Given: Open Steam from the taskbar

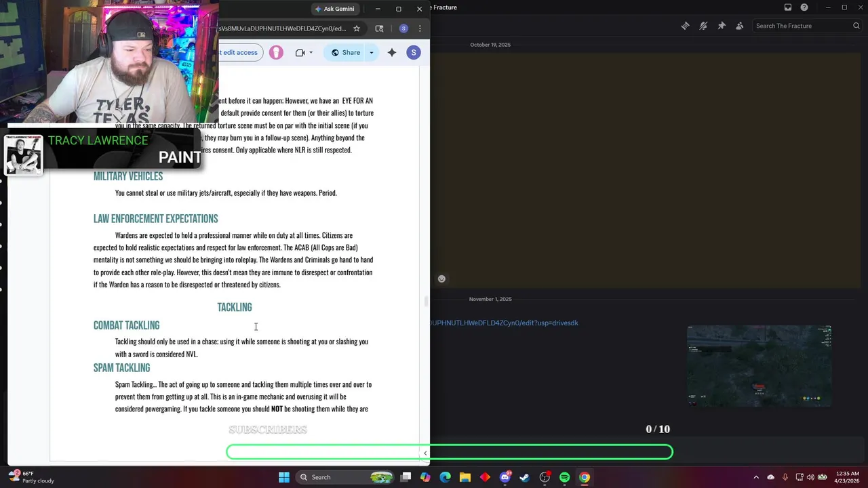Looking at the screenshot, I should (x=524, y=477).
